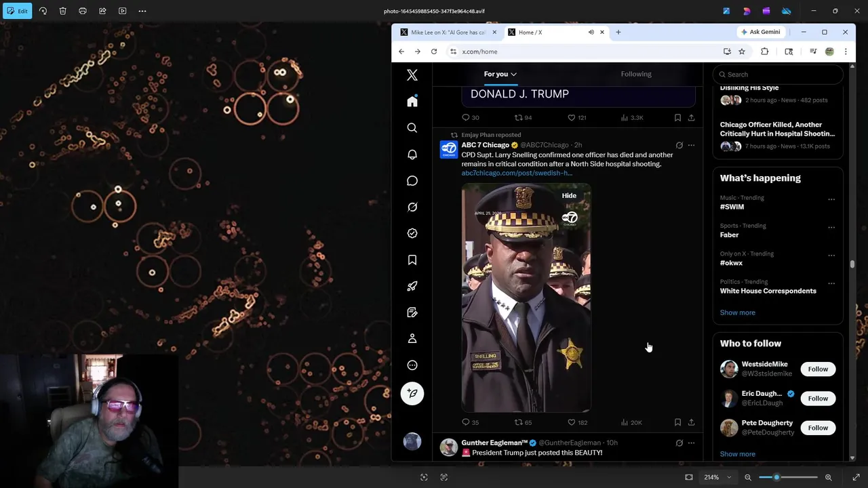Open abc7chicago.com link in post

click(517, 173)
